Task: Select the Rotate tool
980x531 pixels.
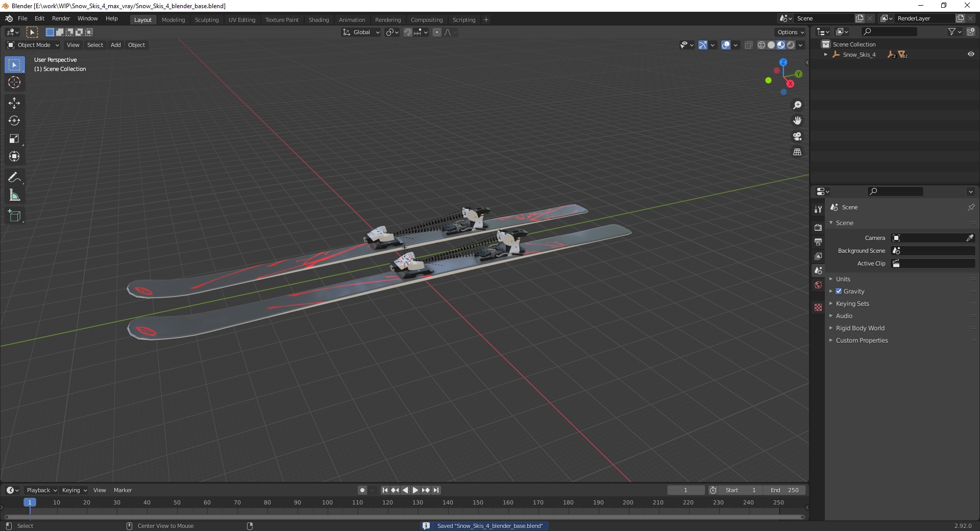Action: click(x=14, y=121)
